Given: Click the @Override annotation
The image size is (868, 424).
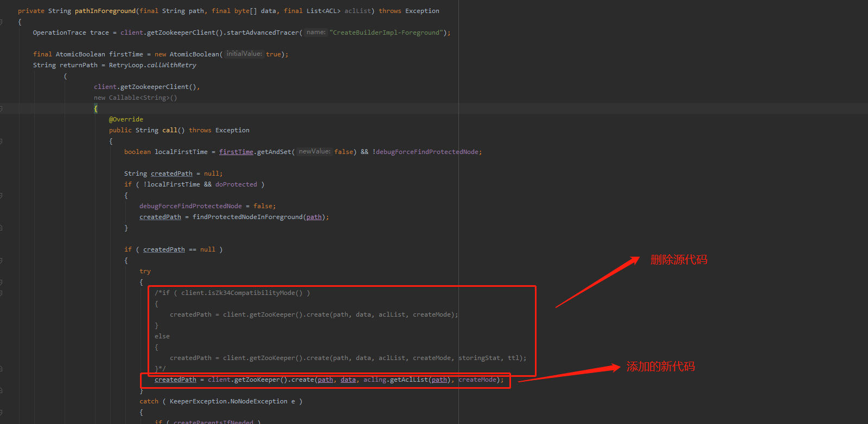Looking at the screenshot, I should [126, 119].
